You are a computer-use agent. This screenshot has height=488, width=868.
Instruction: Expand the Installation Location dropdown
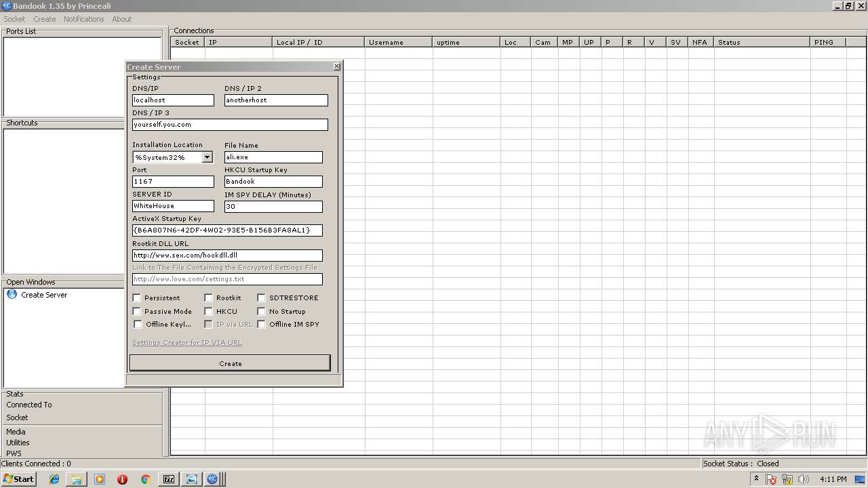208,157
